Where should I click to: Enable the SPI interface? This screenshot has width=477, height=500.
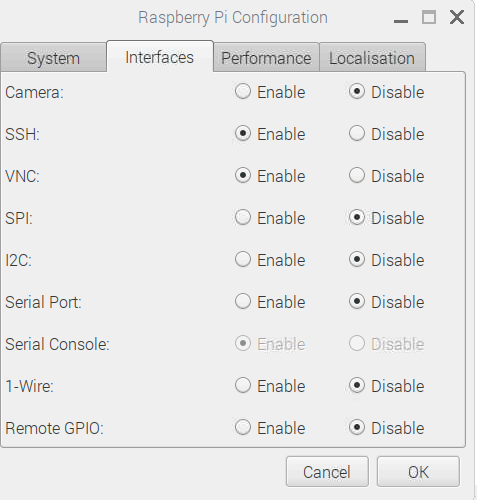pos(243,217)
